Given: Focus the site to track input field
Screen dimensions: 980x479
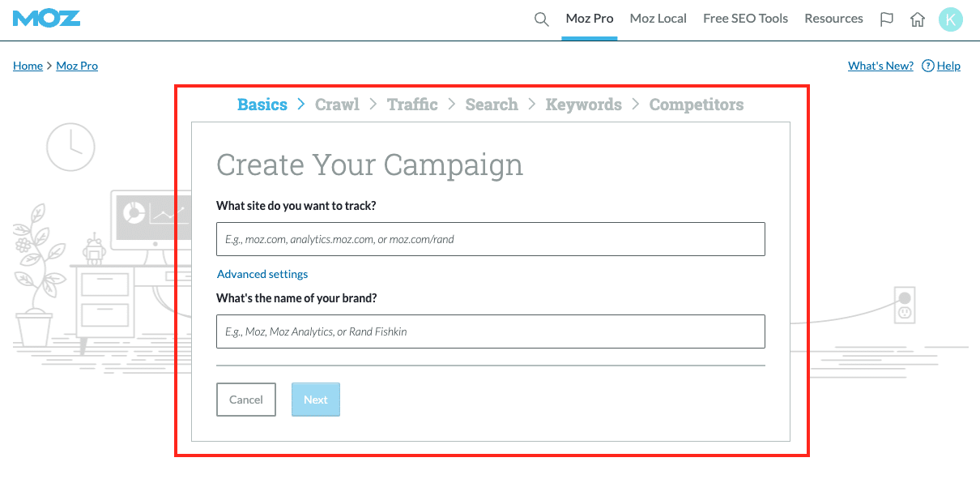Looking at the screenshot, I should pos(490,239).
